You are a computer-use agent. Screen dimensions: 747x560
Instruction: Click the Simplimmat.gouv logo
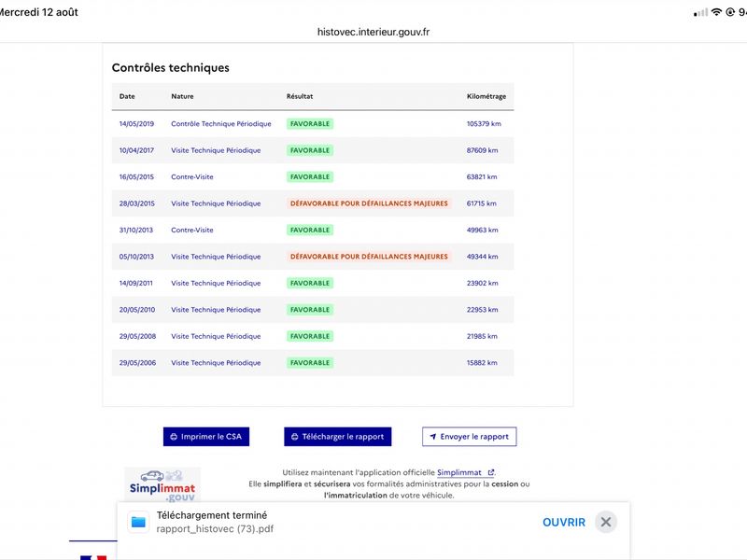pyautogui.click(x=162, y=484)
